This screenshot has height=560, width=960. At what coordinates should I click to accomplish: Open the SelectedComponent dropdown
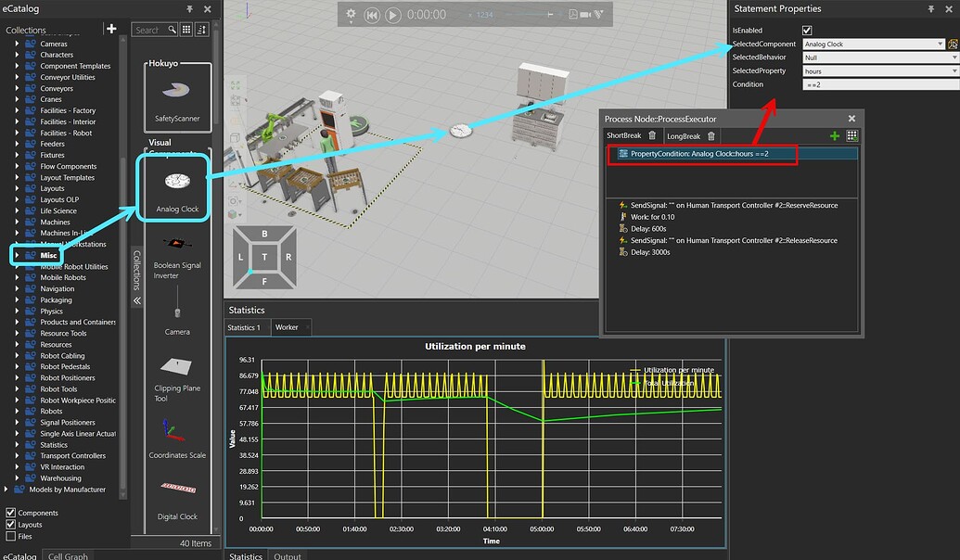[940, 44]
